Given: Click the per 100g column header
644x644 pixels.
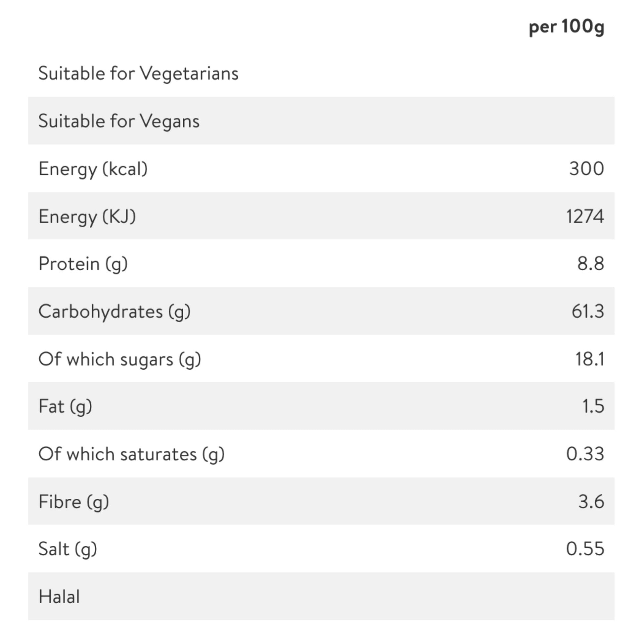Looking at the screenshot, I should tap(566, 26).
